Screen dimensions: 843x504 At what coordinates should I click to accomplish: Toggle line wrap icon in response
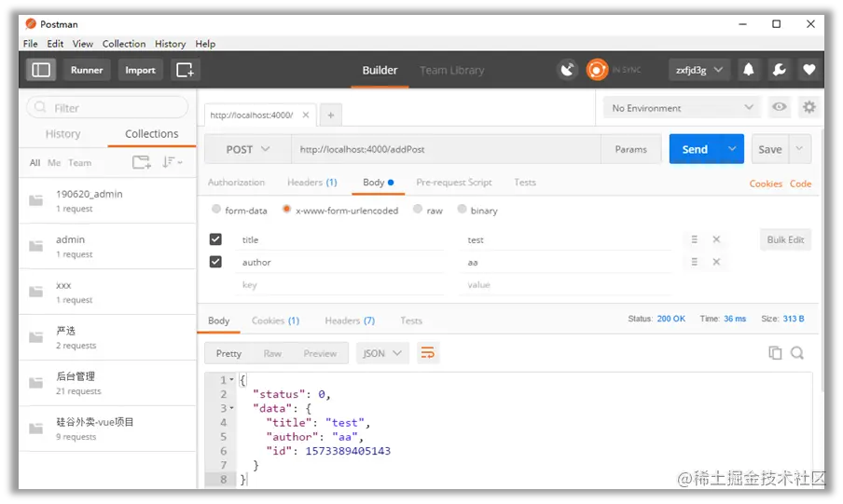coord(428,353)
